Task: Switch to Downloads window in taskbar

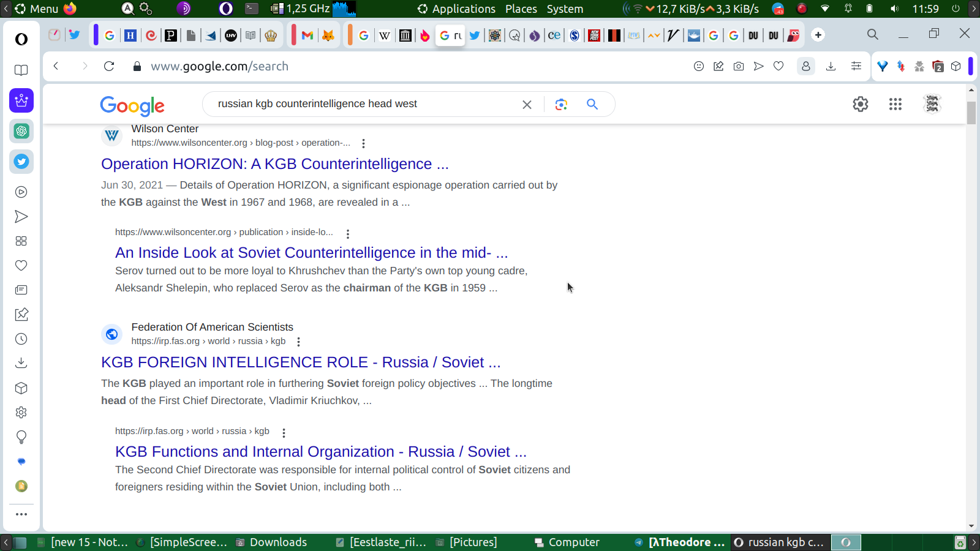Action: [x=272, y=542]
